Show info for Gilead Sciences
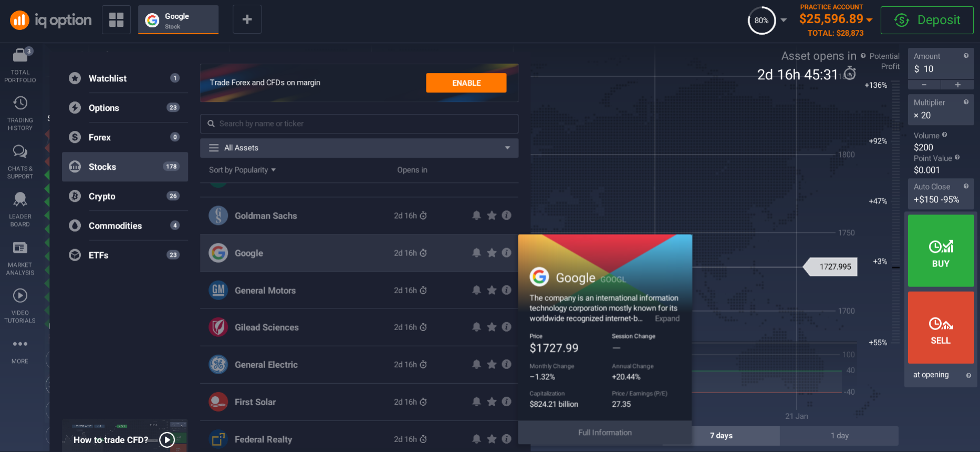 [x=506, y=327]
